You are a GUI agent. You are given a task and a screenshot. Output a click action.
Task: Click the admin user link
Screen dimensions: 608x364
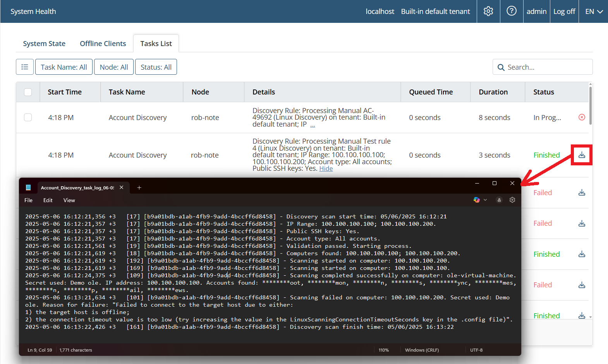[536, 12]
